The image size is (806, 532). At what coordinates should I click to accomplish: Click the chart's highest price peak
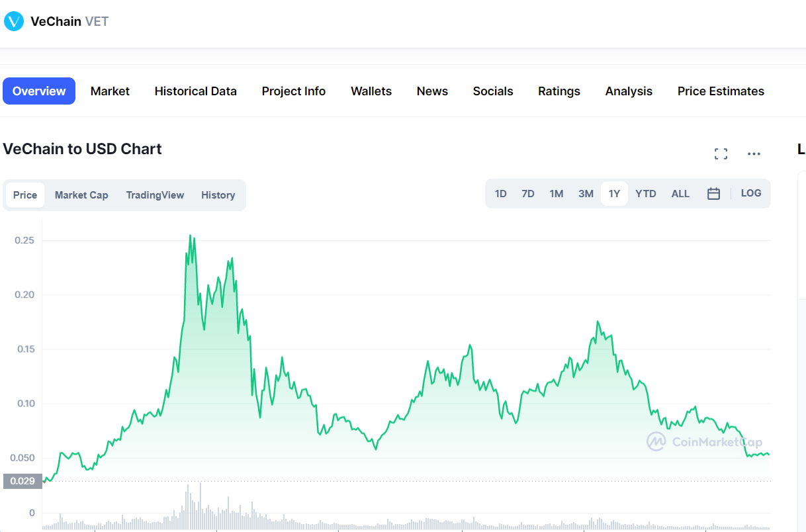tap(191, 236)
